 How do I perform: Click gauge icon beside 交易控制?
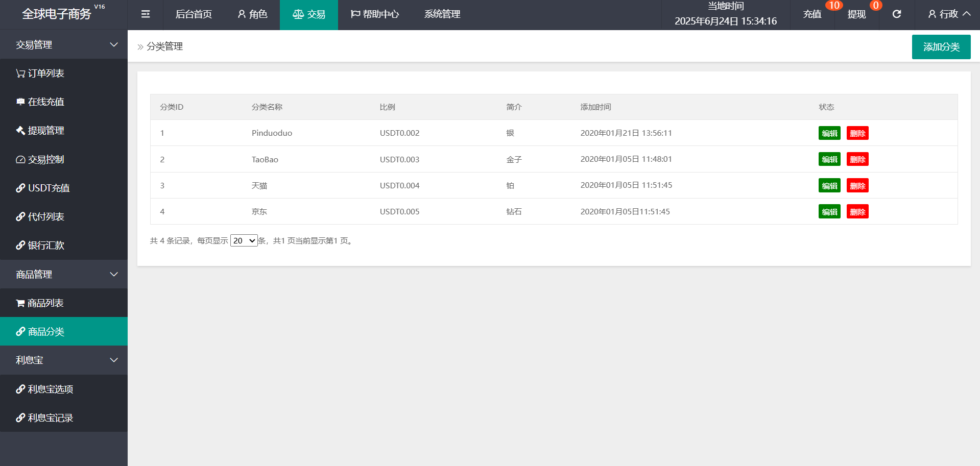pyautogui.click(x=20, y=159)
